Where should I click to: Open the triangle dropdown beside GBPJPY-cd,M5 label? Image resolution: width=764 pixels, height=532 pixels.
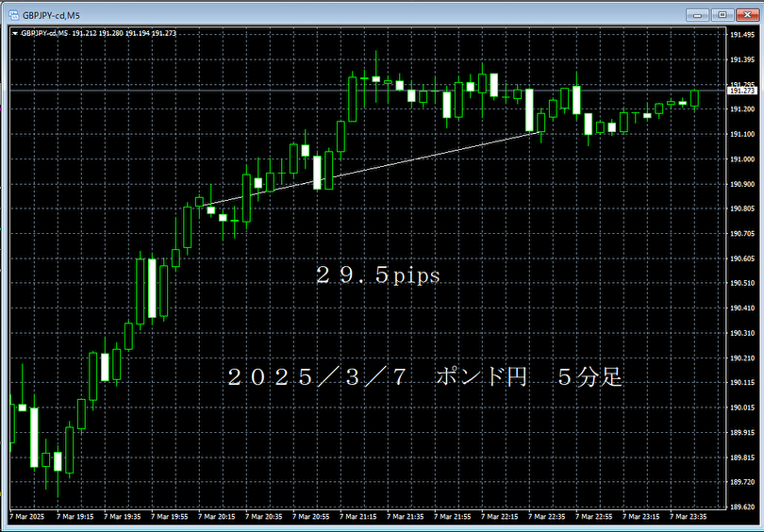[14, 33]
